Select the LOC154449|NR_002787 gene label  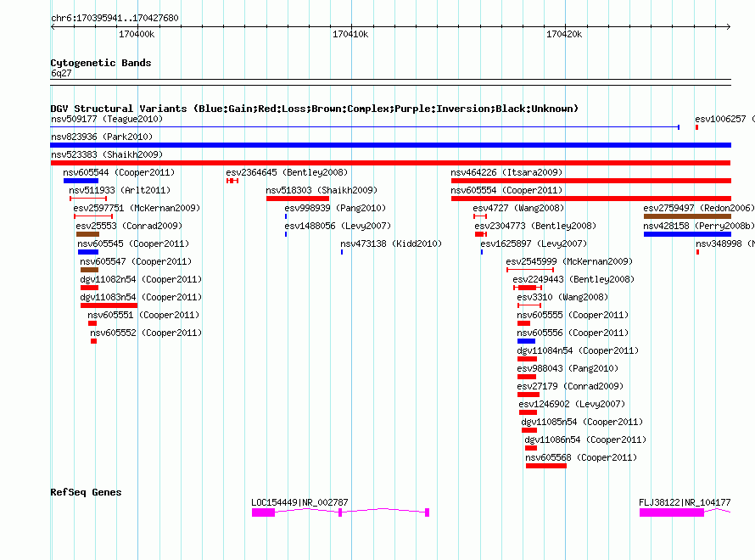point(299,502)
